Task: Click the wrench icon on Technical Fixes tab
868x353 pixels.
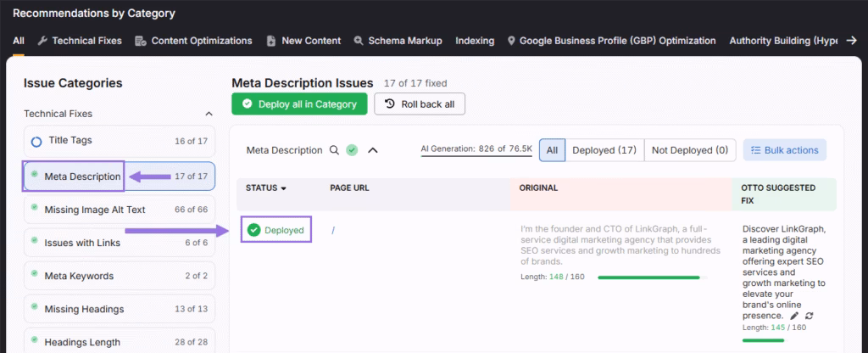Action: (x=42, y=41)
